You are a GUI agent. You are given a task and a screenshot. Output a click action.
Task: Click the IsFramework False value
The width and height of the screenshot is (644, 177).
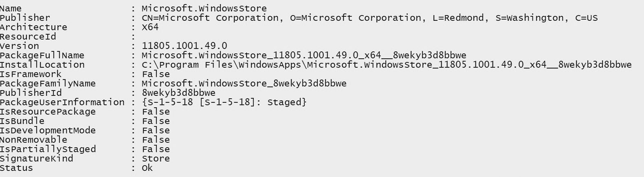coord(156,74)
